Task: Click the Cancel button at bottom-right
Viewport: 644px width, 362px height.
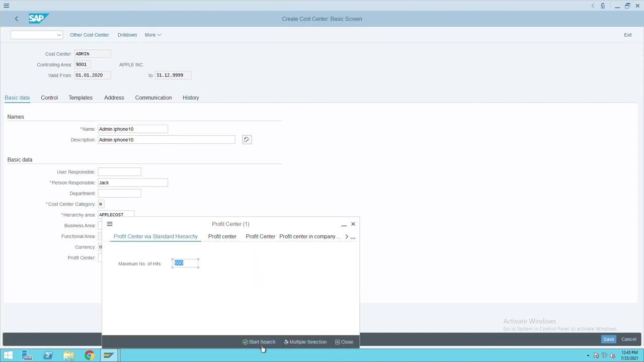Action: (x=629, y=339)
